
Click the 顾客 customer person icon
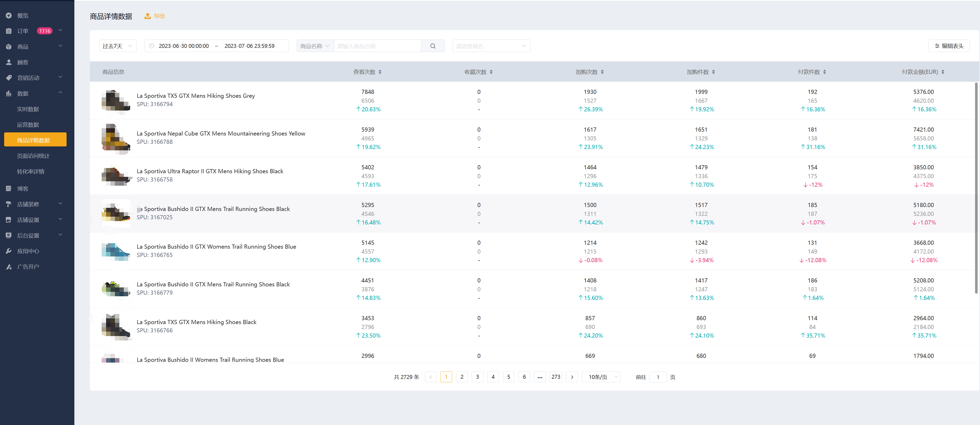click(9, 62)
